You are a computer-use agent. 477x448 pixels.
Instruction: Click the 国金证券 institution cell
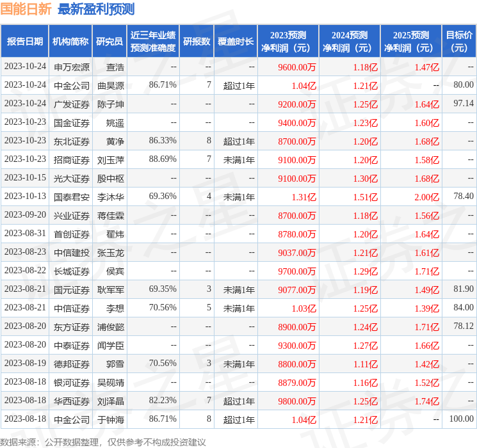coord(72,123)
